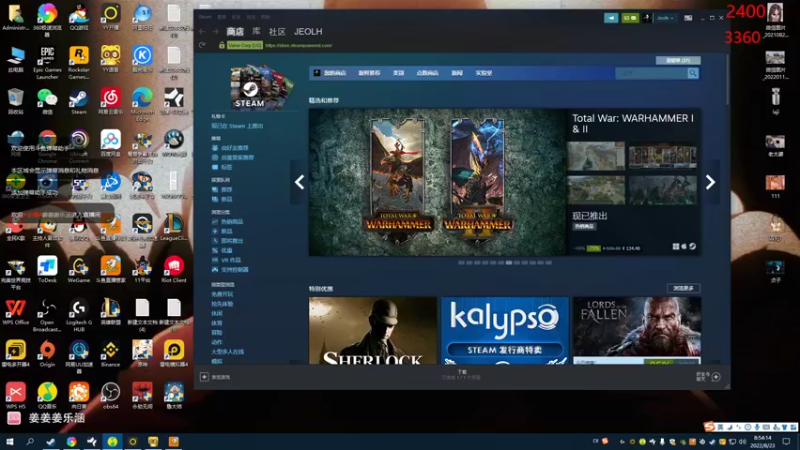Select the WeGame desktop icon
Screen dimensions: 800x450
coord(79,269)
